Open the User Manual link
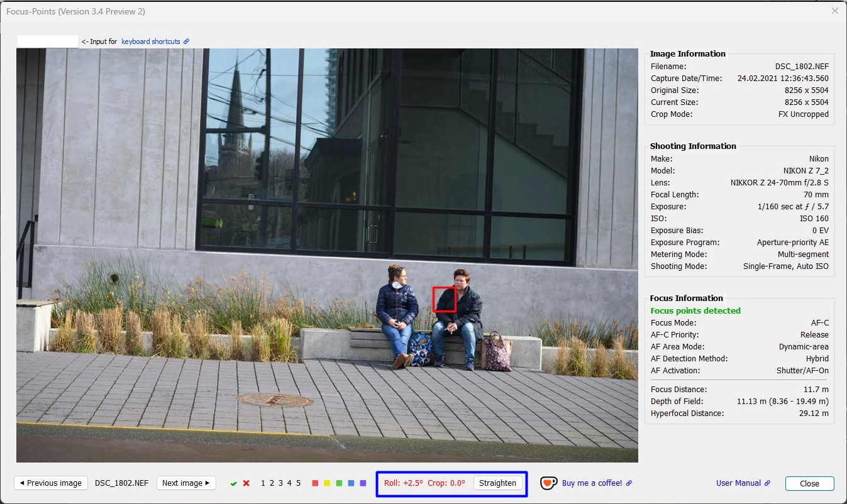 click(x=739, y=483)
